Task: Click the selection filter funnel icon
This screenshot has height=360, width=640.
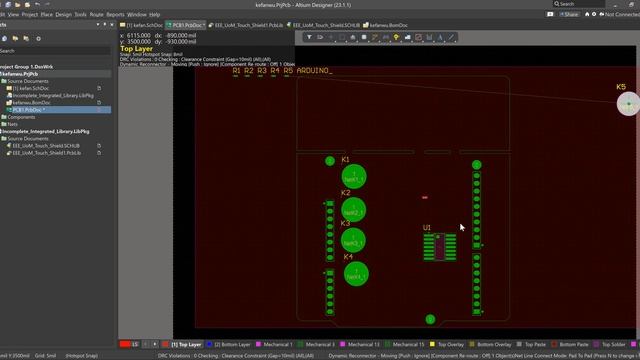Action: coord(309,37)
